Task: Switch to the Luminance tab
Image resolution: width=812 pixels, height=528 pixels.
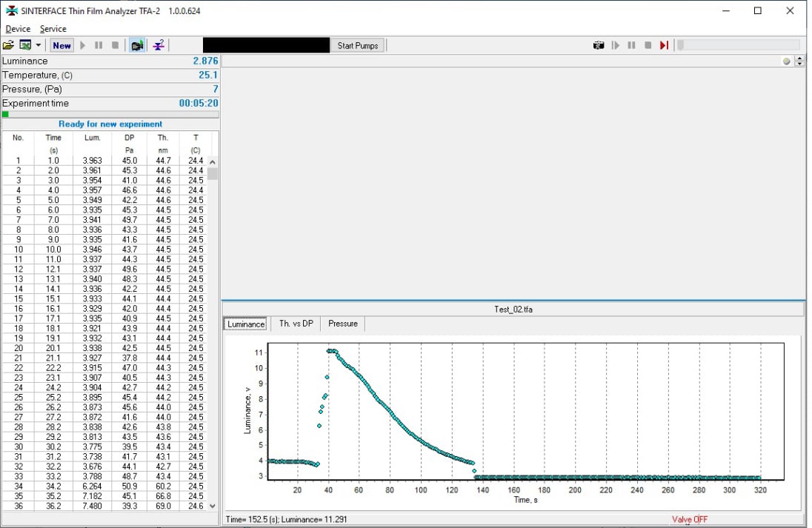Action: coord(246,324)
